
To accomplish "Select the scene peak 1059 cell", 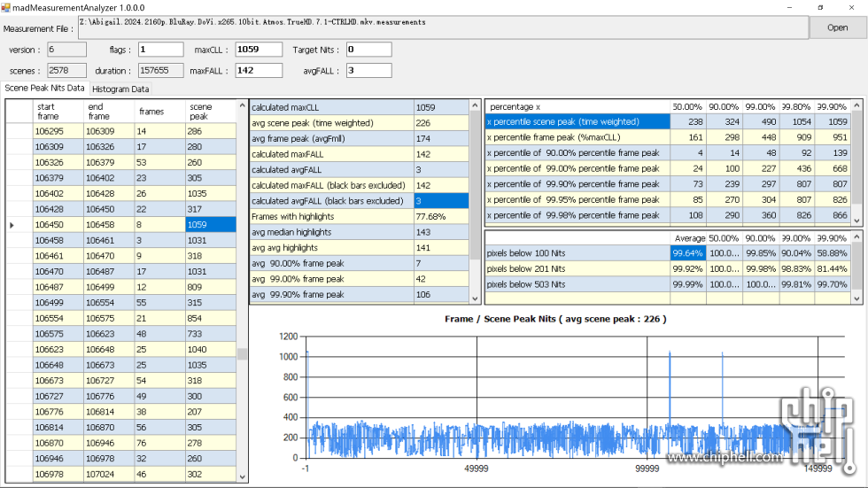I will click(x=210, y=226).
